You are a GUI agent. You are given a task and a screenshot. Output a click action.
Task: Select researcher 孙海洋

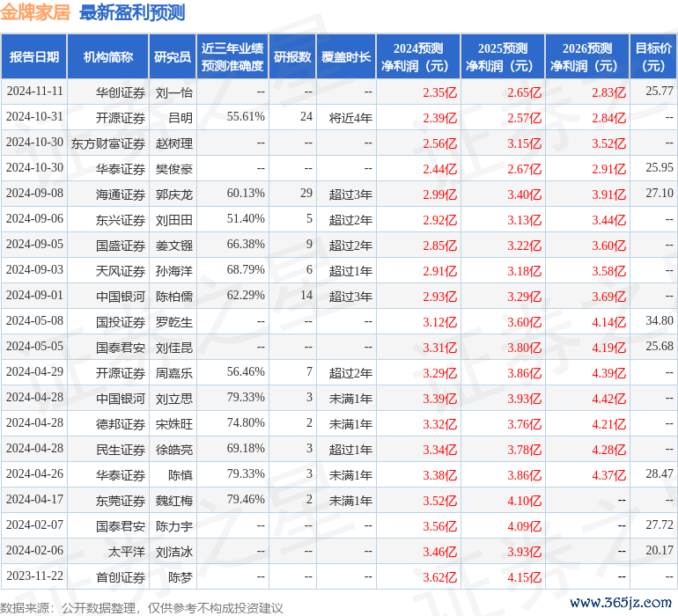173,271
